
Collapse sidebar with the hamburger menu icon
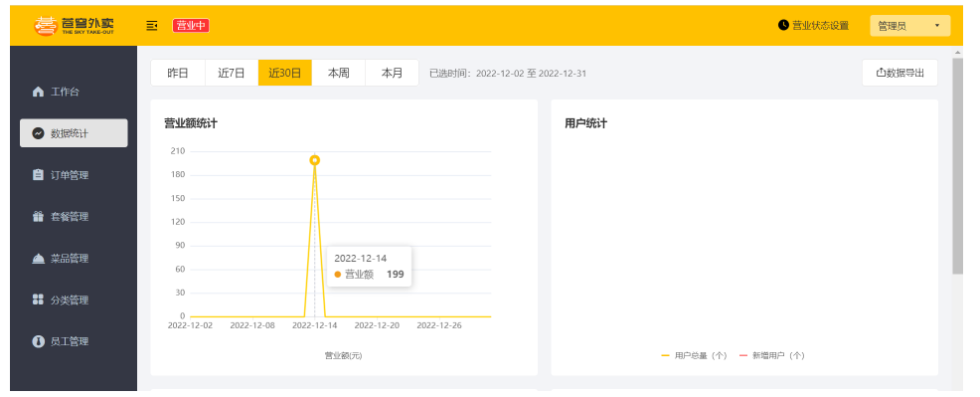point(152,25)
